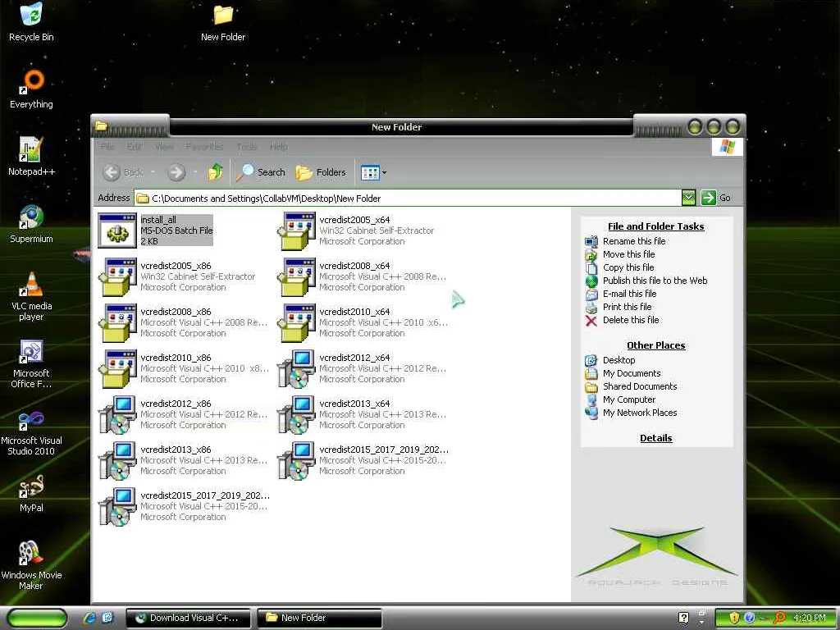This screenshot has width=840, height=630.
Task: Open the Search pane
Action: [x=261, y=172]
